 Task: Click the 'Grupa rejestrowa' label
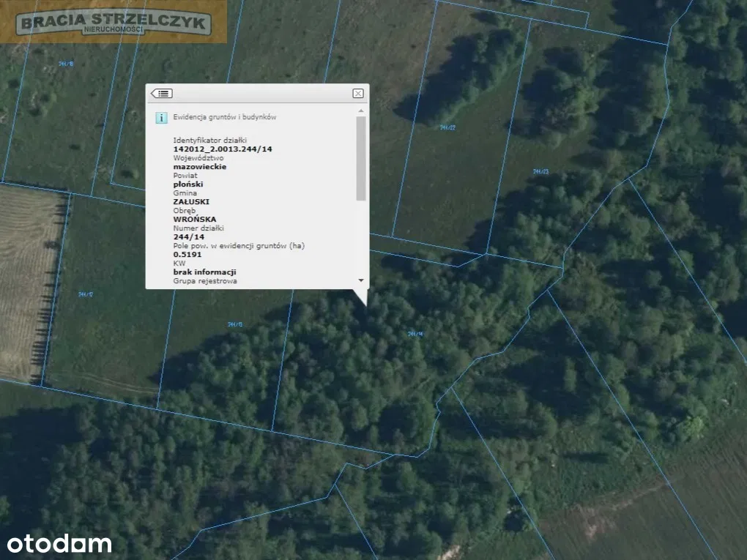point(204,281)
